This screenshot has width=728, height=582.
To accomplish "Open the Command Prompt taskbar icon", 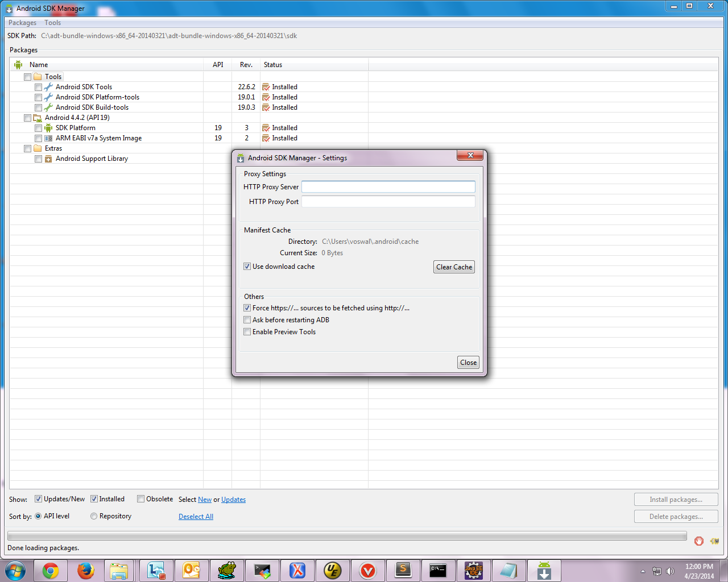I will (439, 571).
